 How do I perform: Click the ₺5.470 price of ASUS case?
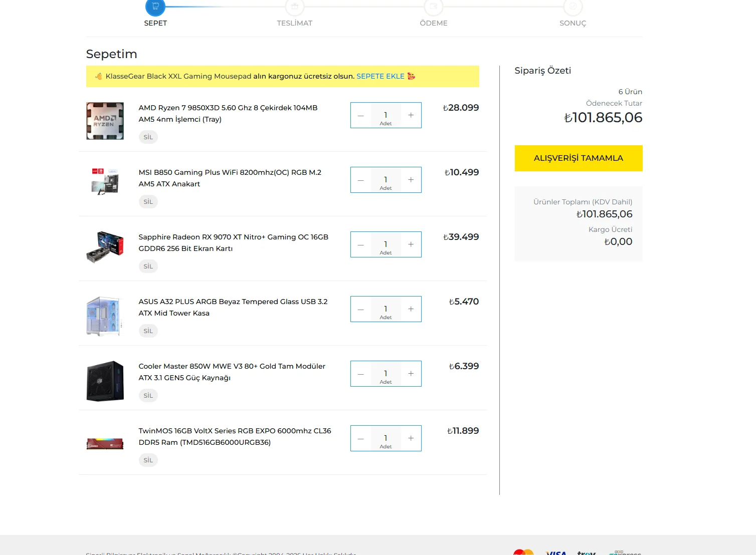[x=464, y=302]
